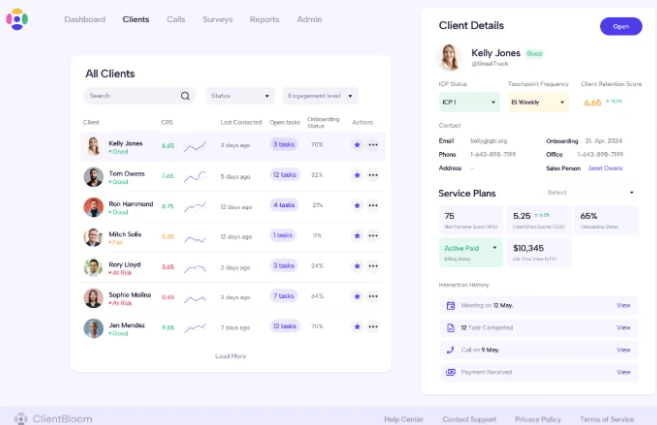
Task: Click the $10,345 Life Time Value card
Action: point(539,252)
